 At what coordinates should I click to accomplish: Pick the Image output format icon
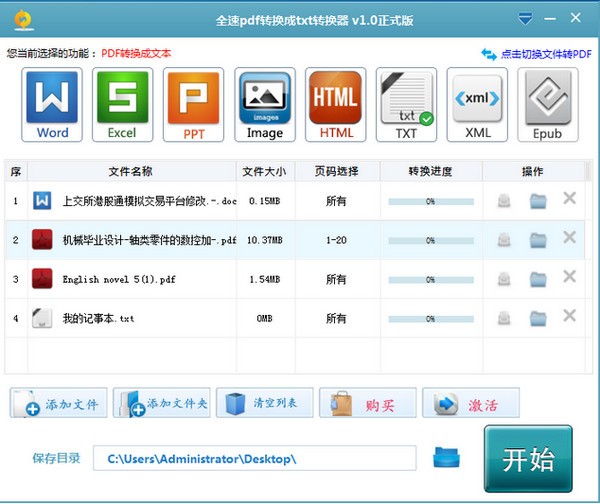point(265,105)
